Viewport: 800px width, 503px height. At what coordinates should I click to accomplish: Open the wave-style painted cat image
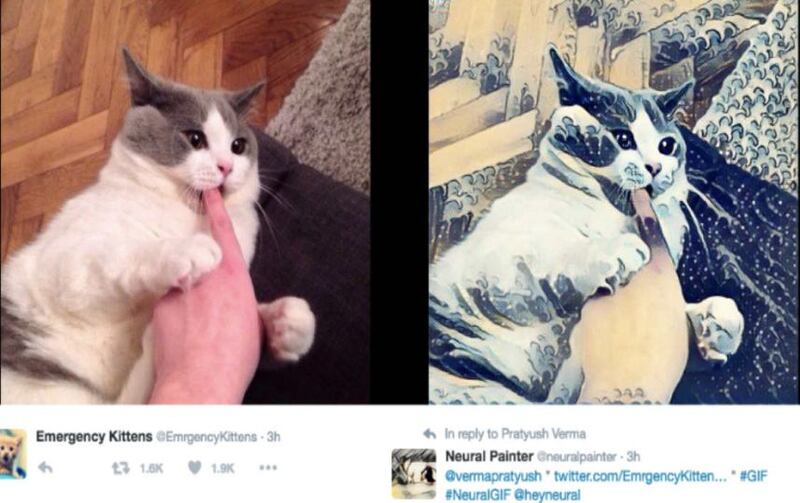(614, 202)
